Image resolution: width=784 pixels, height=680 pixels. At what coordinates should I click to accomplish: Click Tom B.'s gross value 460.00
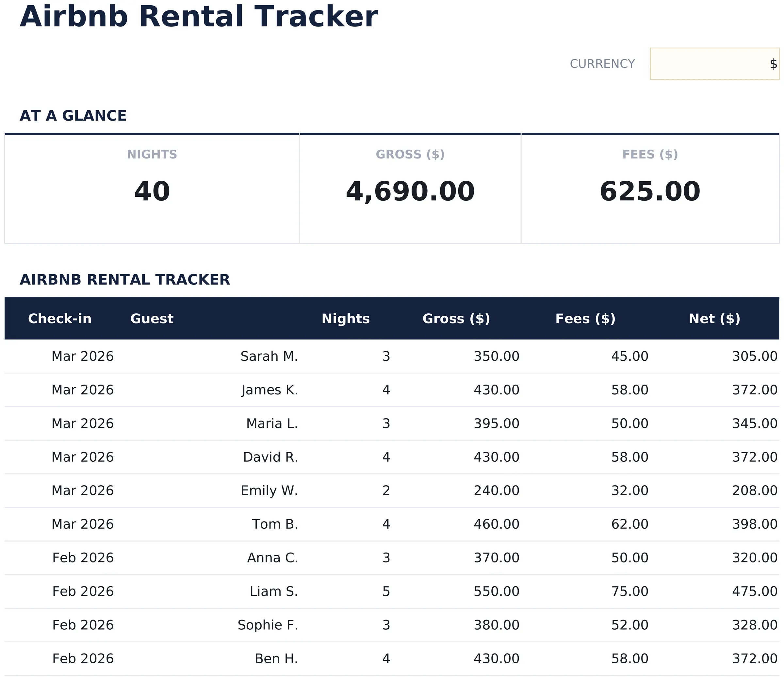[x=497, y=524]
